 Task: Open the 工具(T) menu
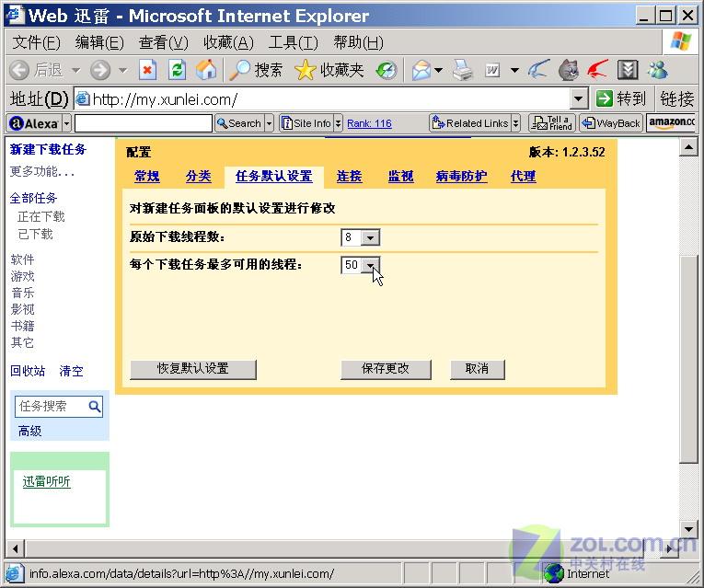293,42
